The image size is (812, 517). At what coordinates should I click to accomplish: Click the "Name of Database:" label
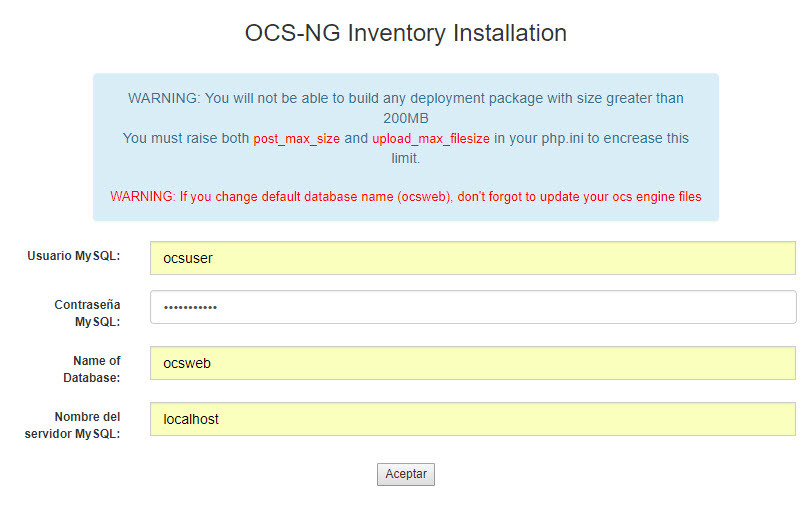92,369
